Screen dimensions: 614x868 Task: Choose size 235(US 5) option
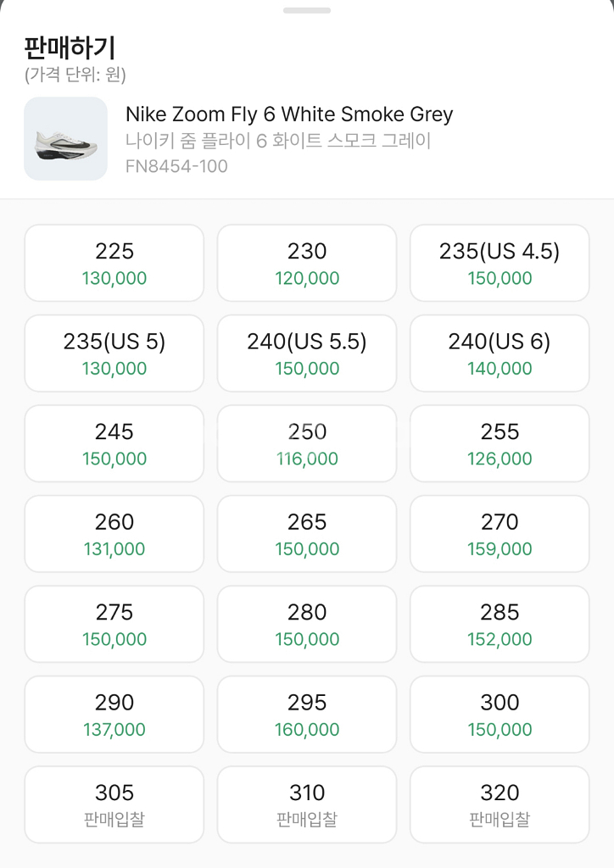point(114,353)
